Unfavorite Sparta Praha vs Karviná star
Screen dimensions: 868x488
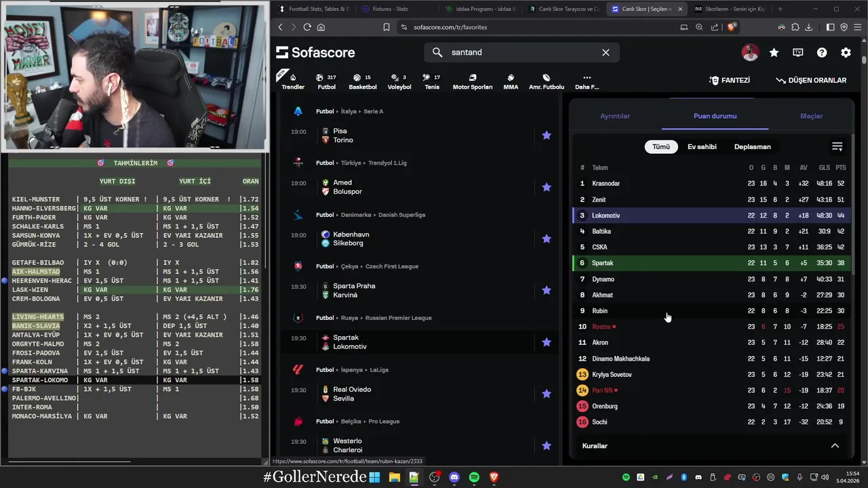pyautogui.click(x=547, y=290)
